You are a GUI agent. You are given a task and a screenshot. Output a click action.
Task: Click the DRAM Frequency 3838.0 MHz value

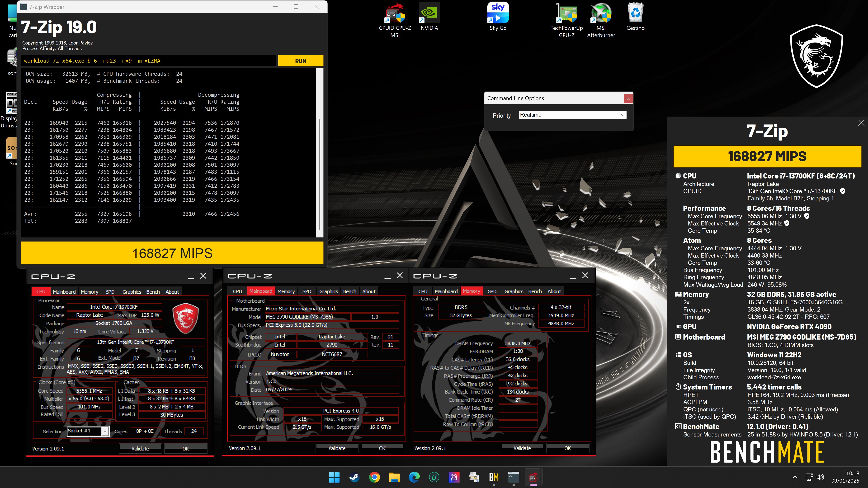pos(518,343)
